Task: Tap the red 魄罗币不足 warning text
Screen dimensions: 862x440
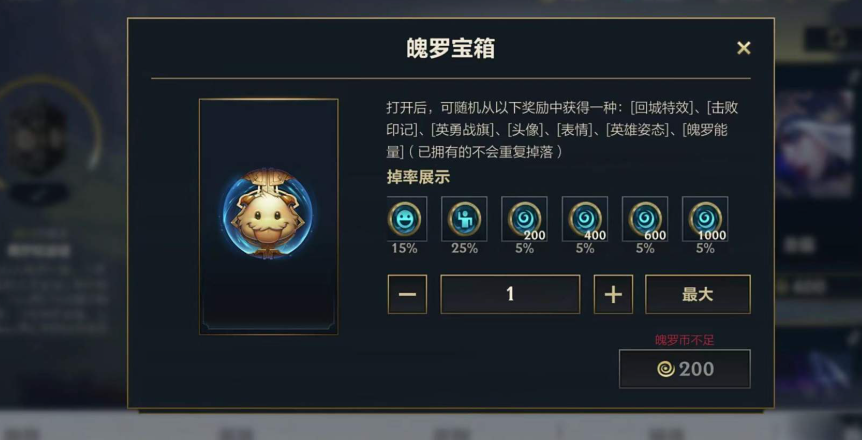Action: pos(685,340)
